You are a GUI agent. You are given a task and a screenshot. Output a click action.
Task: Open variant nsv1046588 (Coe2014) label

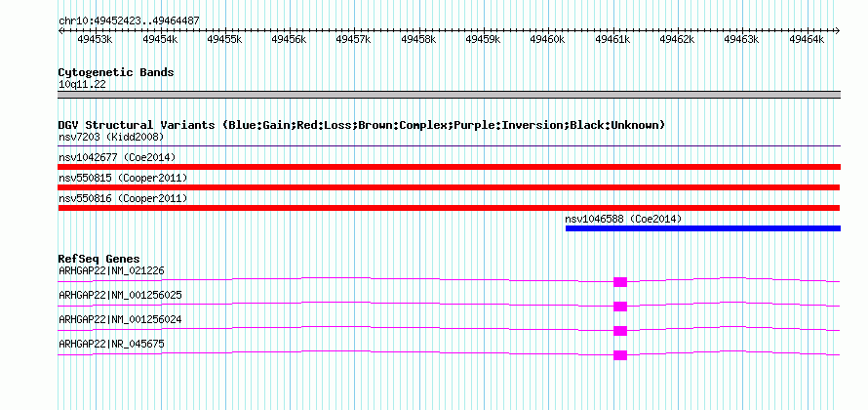click(x=623, y=219)
